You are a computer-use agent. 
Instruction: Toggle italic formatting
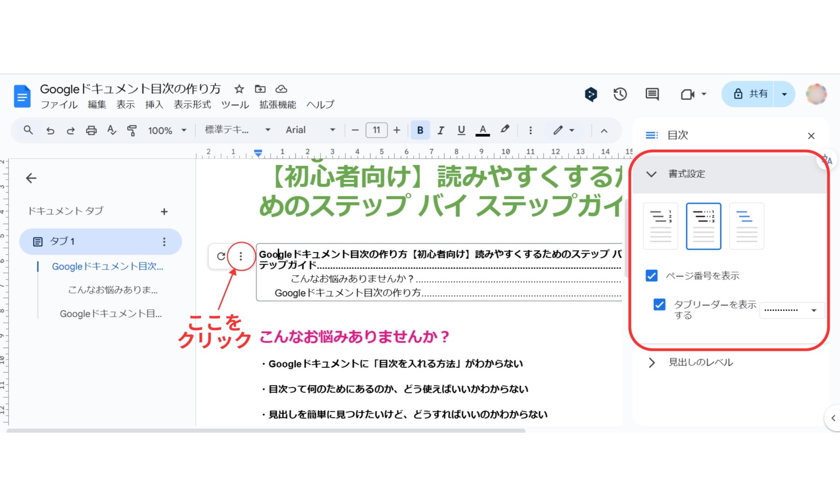click(441, 130)
